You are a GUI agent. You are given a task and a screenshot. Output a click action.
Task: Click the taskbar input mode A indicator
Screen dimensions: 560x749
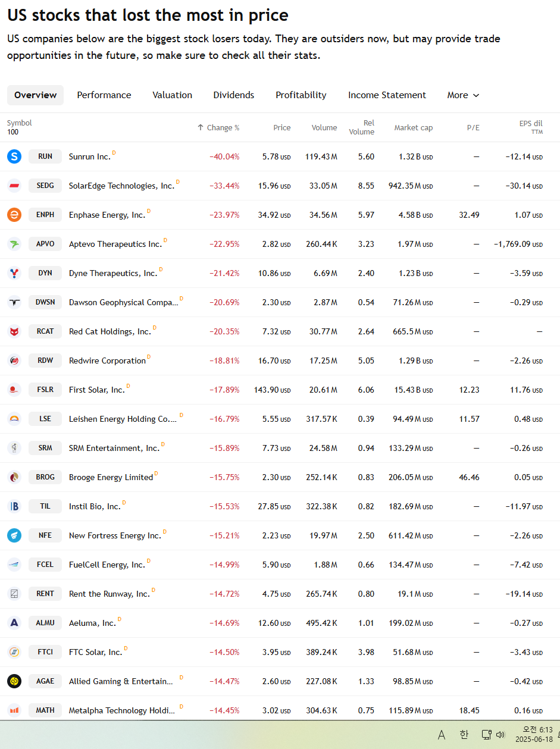point(442,735)
